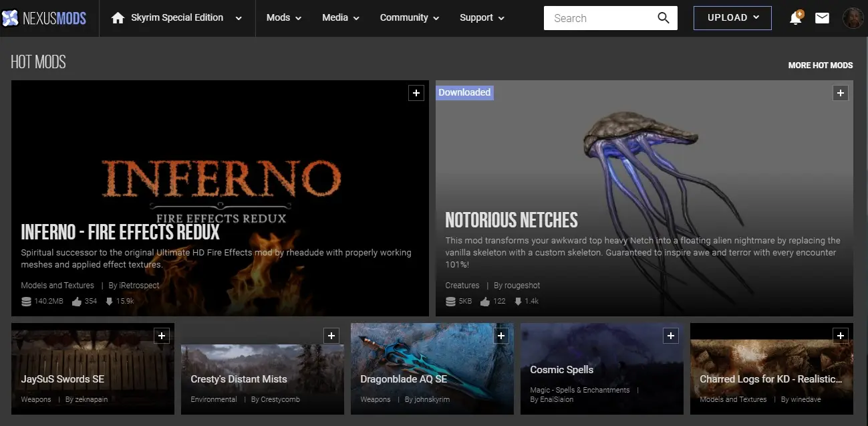Click the plus icon on Dragonblade AQ SE
Screen dimensions: 868x426
click(x=501, y=336)
